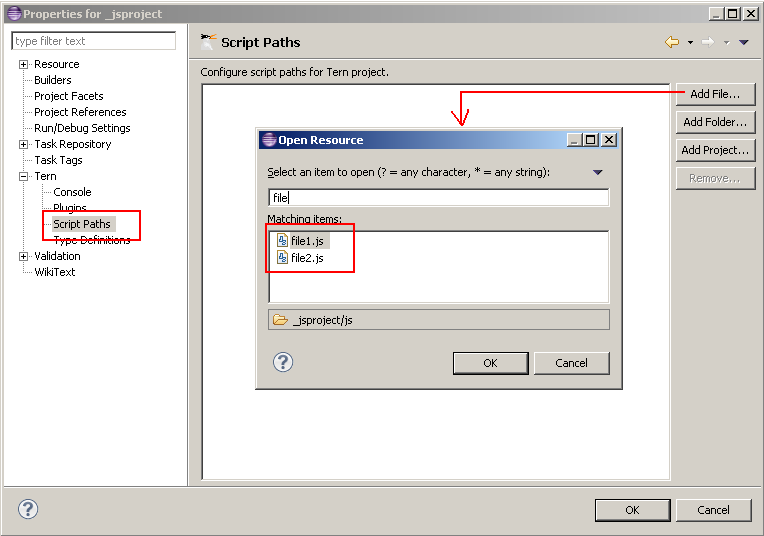This screenshot has width=764, height=536.
Task: Collapse the Tern tree node
Action: (x=24, y=176)
